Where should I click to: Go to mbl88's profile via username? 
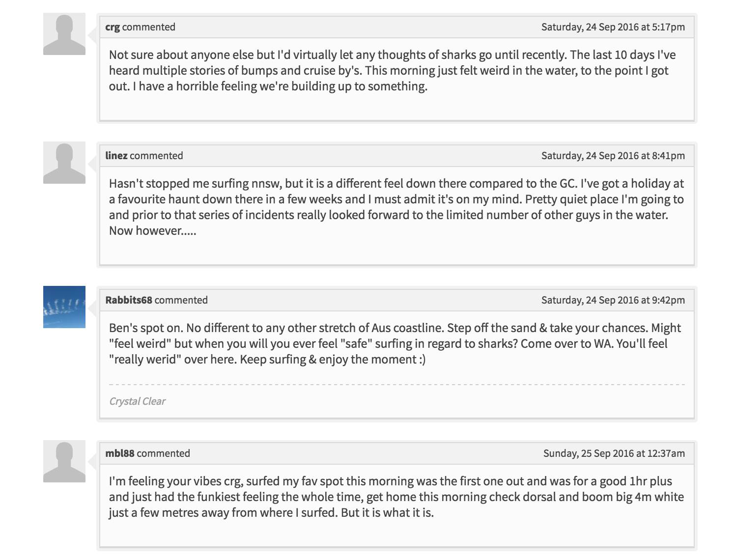(120, 453)
